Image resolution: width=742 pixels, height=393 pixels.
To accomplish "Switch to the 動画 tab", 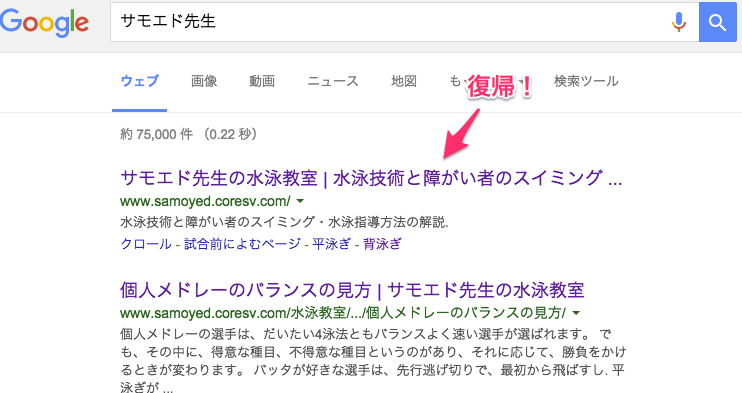I will (x=262, y=81).
